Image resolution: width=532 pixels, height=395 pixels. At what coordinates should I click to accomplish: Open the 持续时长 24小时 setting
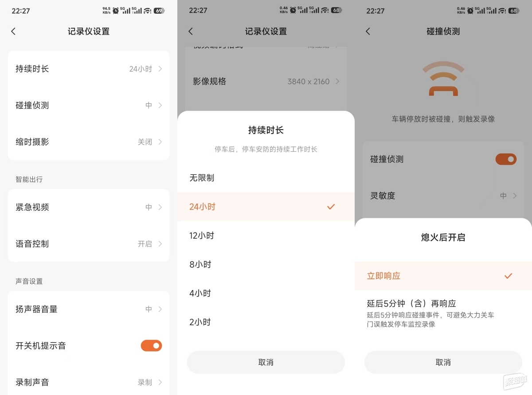pos(89,69)
